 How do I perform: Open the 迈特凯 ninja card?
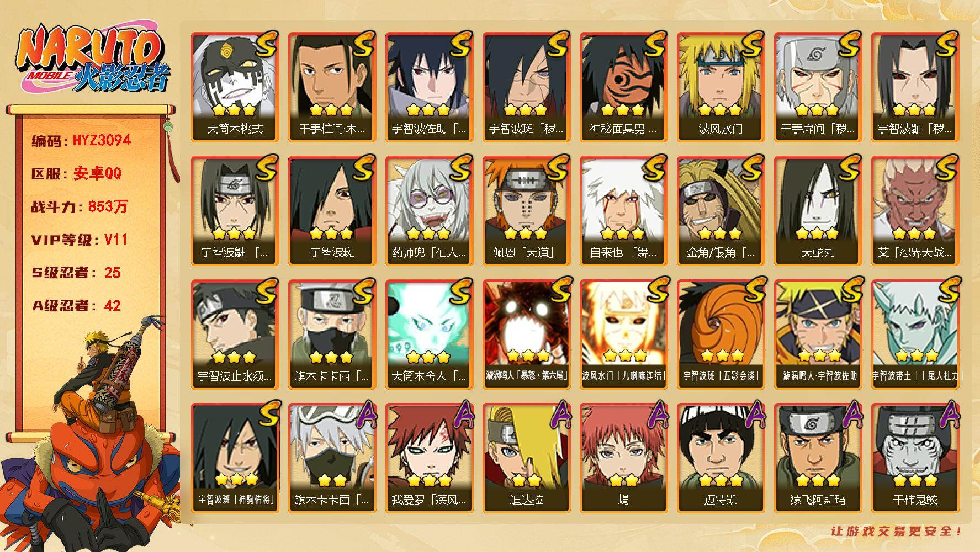tap(721, 458)
